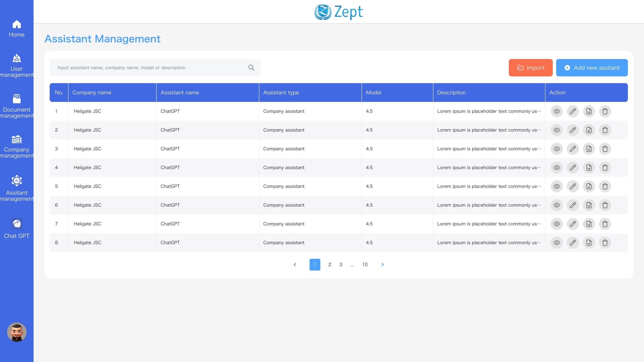View details of row 2 assistant

(x=557, y=130)
